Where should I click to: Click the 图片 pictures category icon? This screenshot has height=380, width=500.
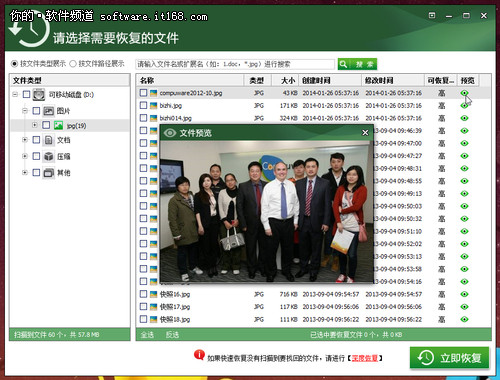click(x=49, y=111)
